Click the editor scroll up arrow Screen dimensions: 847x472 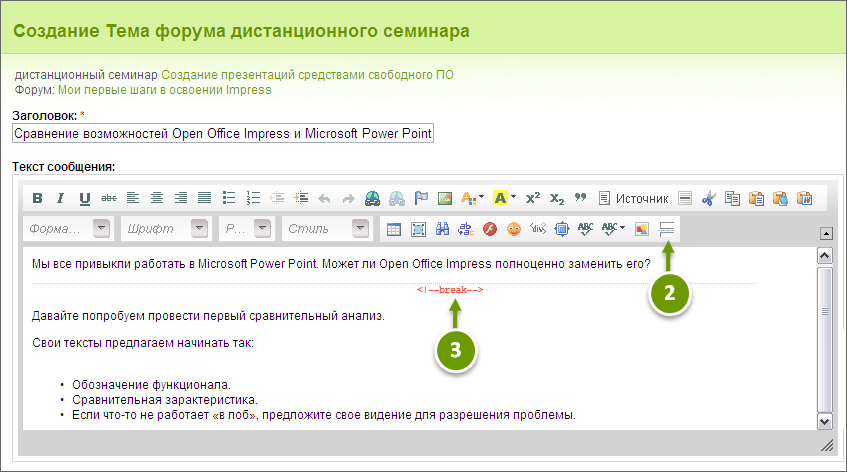[x=825, y=255]
